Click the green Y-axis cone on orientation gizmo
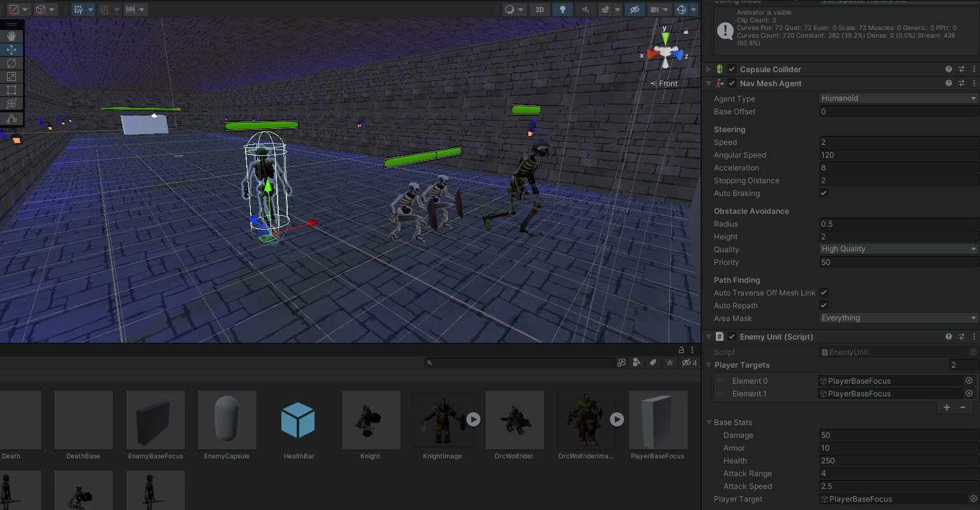980x510 pixels. click(x=665, y=38)
